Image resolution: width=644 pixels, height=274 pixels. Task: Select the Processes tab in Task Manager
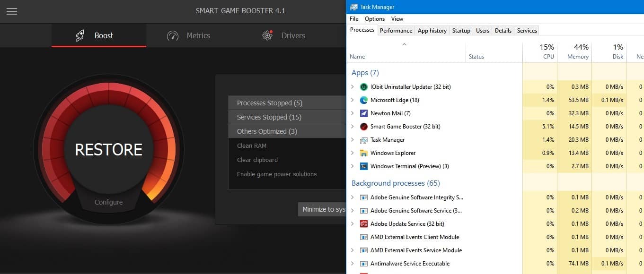(362, 30)
